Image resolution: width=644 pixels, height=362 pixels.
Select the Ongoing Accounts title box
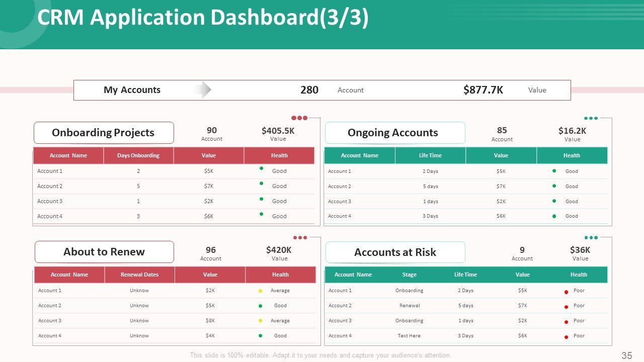(395, 133)
